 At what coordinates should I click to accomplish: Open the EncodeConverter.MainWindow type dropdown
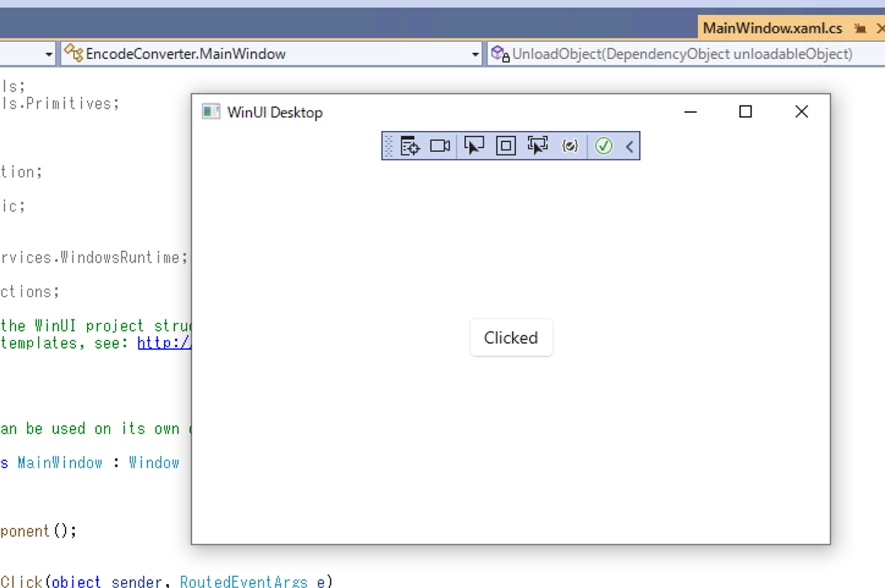(475, 54)
